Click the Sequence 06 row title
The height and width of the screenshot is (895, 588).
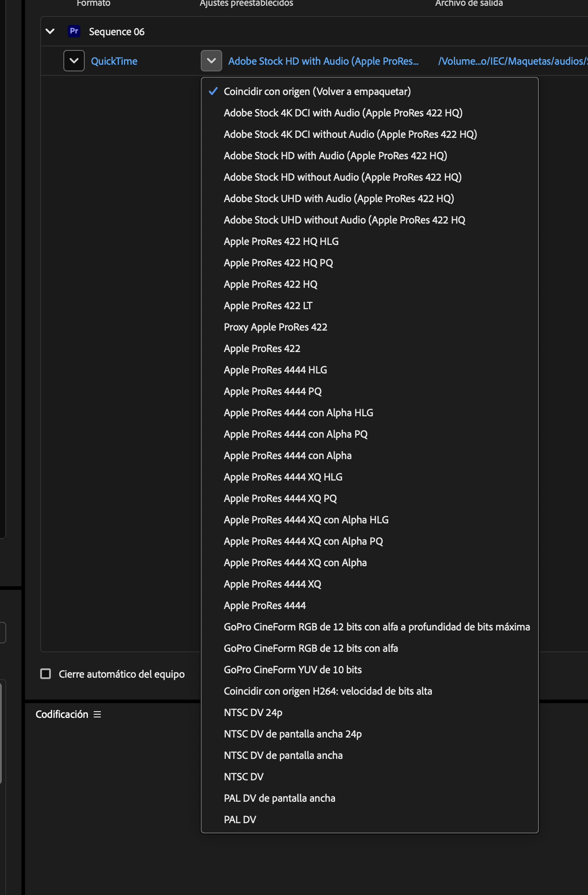pyautogui.click(x=116, y=31)
